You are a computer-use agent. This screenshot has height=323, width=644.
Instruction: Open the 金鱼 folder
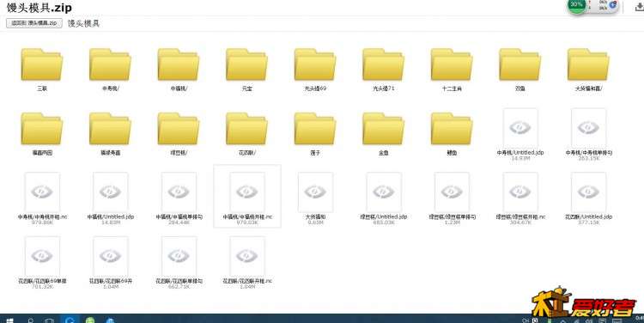[383, 129]
